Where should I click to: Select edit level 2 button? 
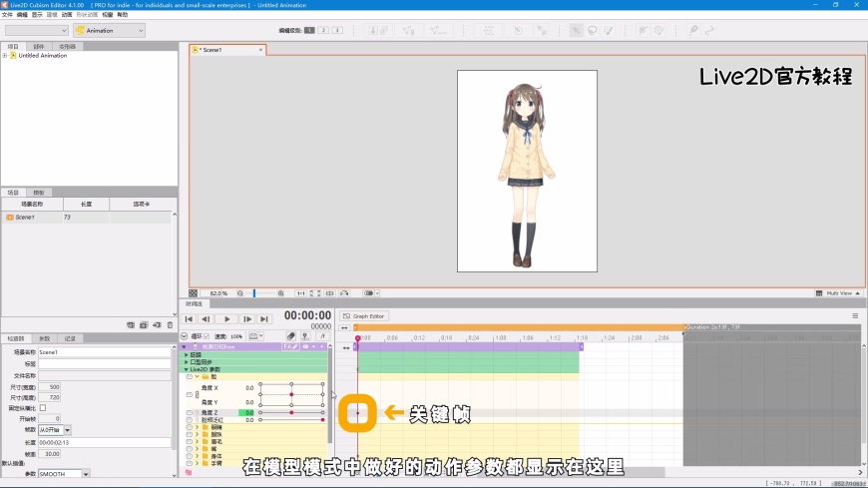pos(323,30)
